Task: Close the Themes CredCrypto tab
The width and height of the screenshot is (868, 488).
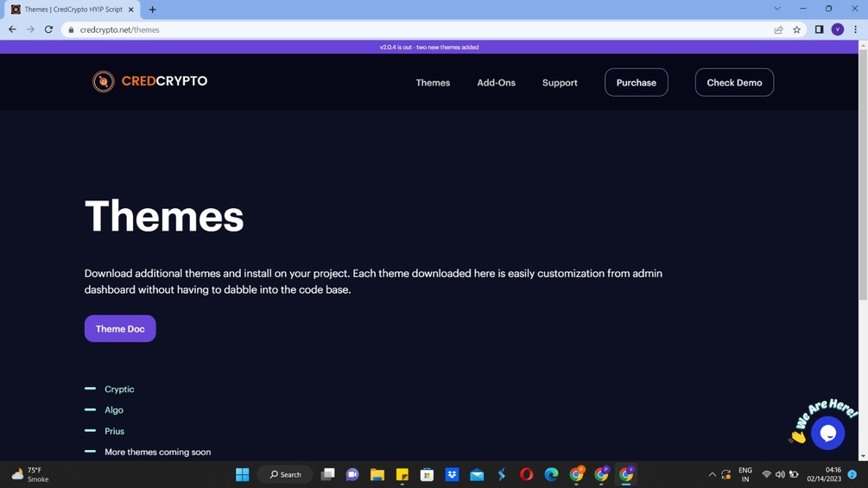Action: (x=131, y=10)
